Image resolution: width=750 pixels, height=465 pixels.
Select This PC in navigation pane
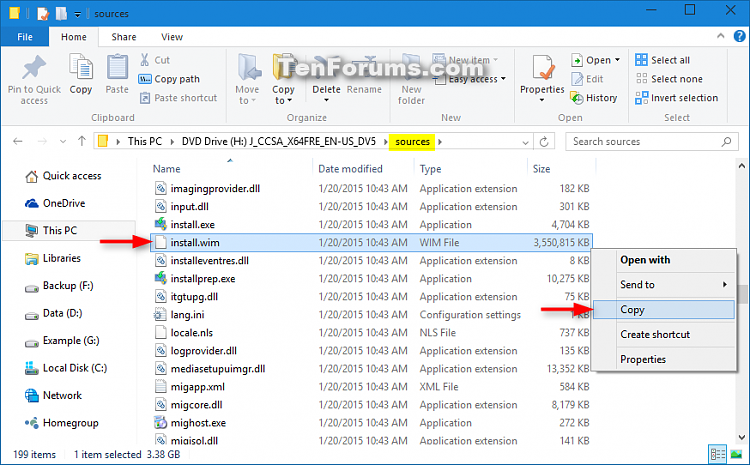click(x=69, y=231)
